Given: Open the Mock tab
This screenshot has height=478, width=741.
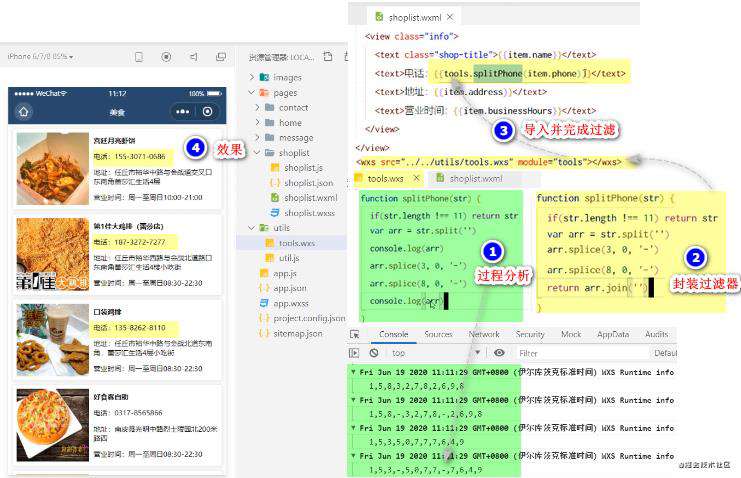Looking at the screenshot, I should point(571,334).
